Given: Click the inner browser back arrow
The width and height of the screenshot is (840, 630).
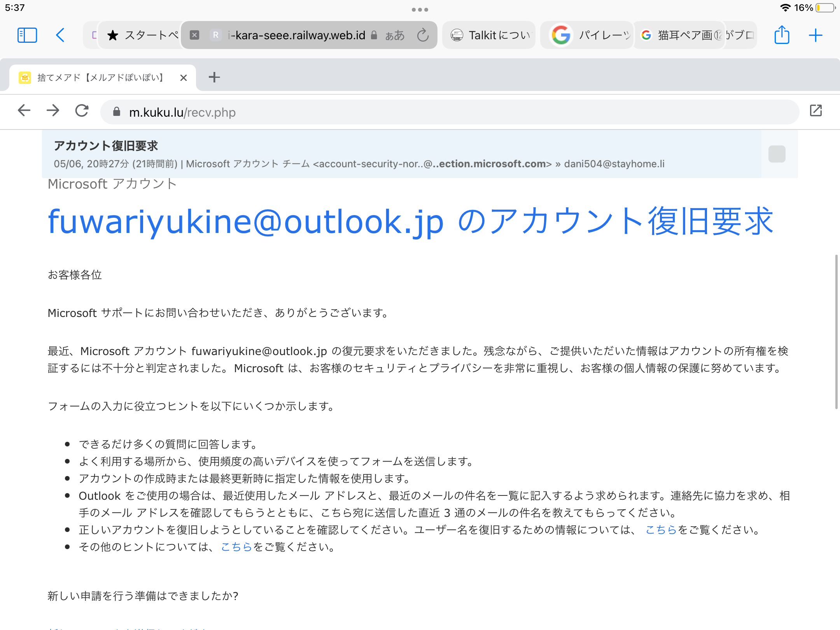Looking at the screenshot, I should 24,111.
